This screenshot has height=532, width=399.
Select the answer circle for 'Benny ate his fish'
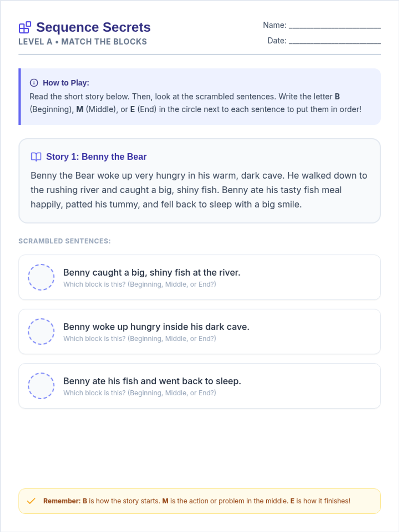pyautogui.click(x=41, y=386)
